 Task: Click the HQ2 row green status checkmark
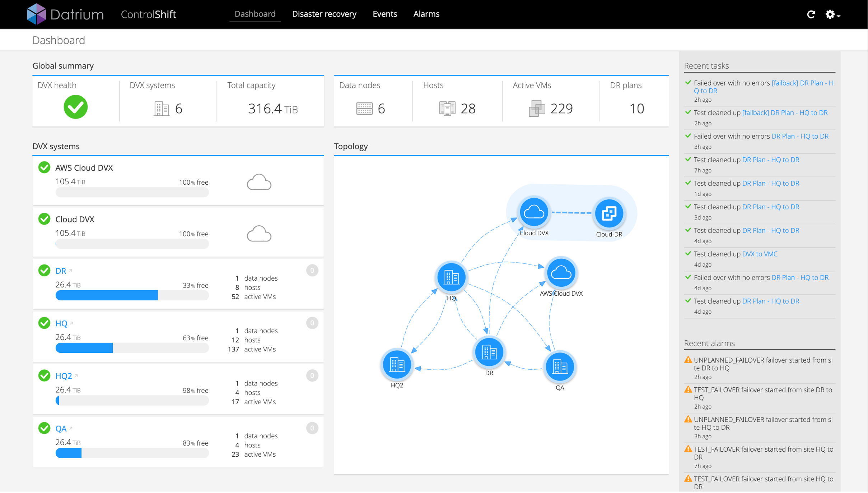click(44, 375)
